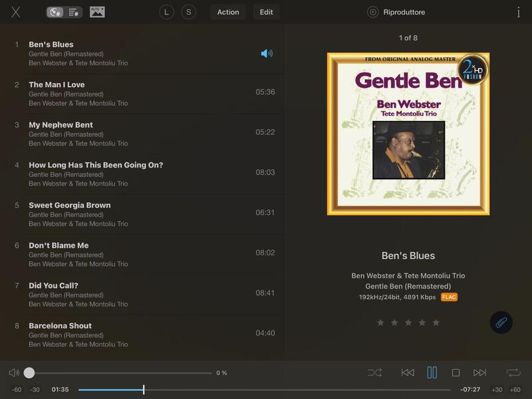Click the Gentle Ben album cover
The width and height of the screenshot is (532, 399).
pyautogui.click(x=408, y=134)
